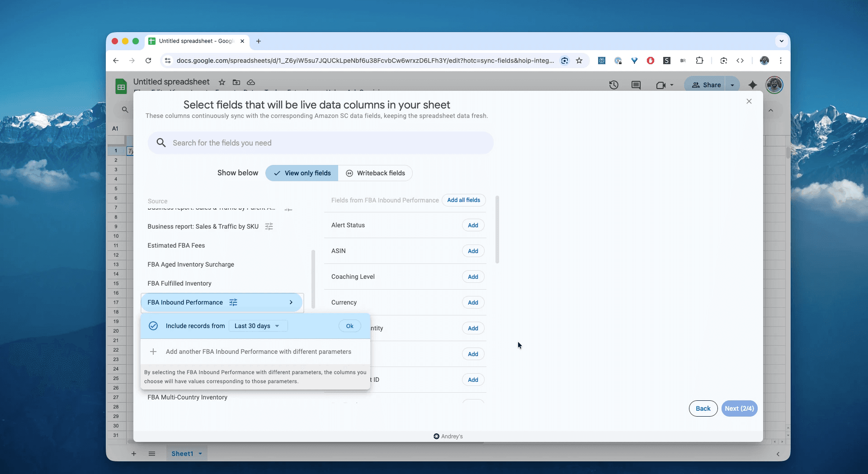868x474 pixels.
Task: Select FBA Aged Inventory Surcharge source
Action: coord(191,264)
